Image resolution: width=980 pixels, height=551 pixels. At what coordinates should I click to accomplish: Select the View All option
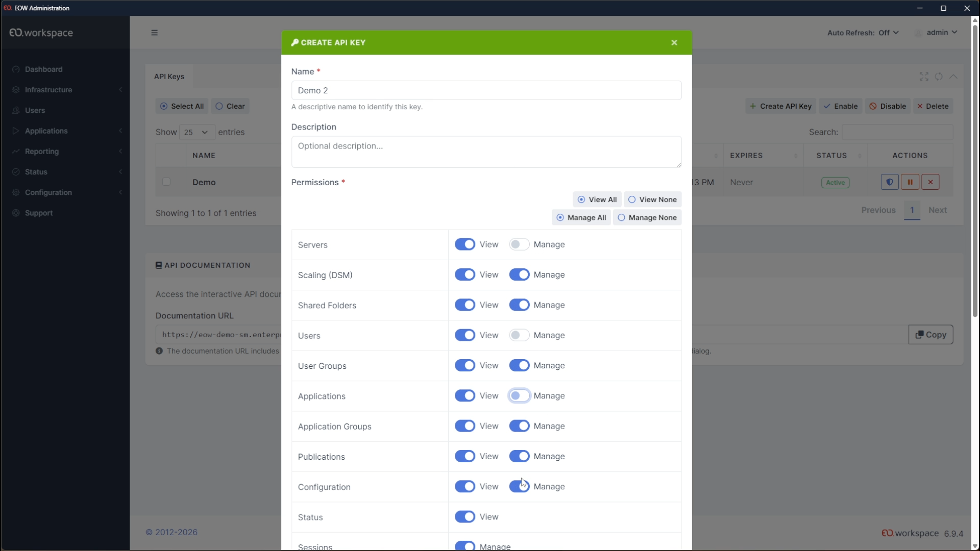[597, 199]
